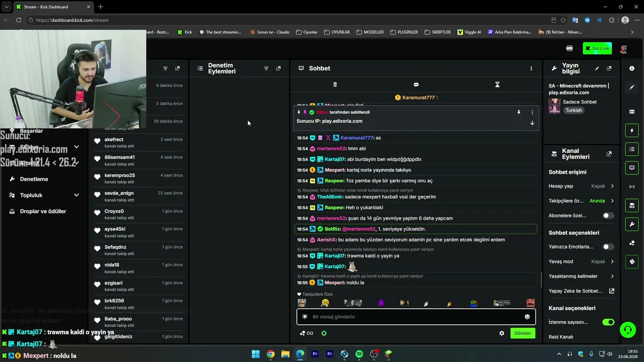Toggle Yalnızca Emotlarla switch
The image size is (644, 362).
[x=608, y=247]
